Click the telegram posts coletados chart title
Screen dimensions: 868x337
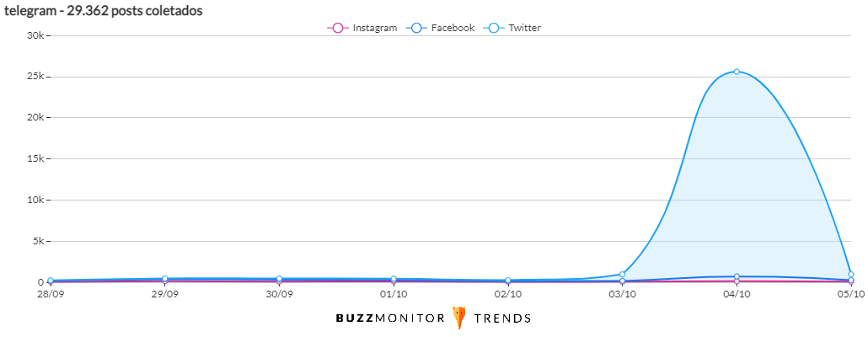[104, 10]
